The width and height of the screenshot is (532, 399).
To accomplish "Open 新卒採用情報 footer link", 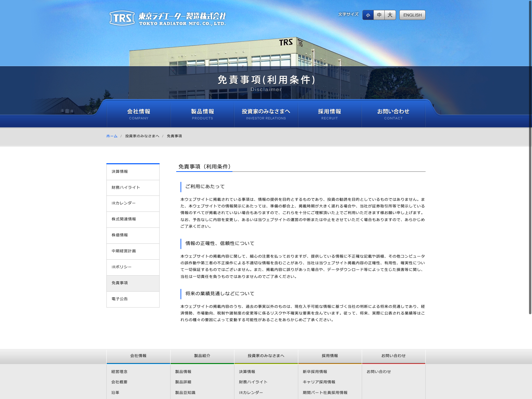I will tap(315, 372).
